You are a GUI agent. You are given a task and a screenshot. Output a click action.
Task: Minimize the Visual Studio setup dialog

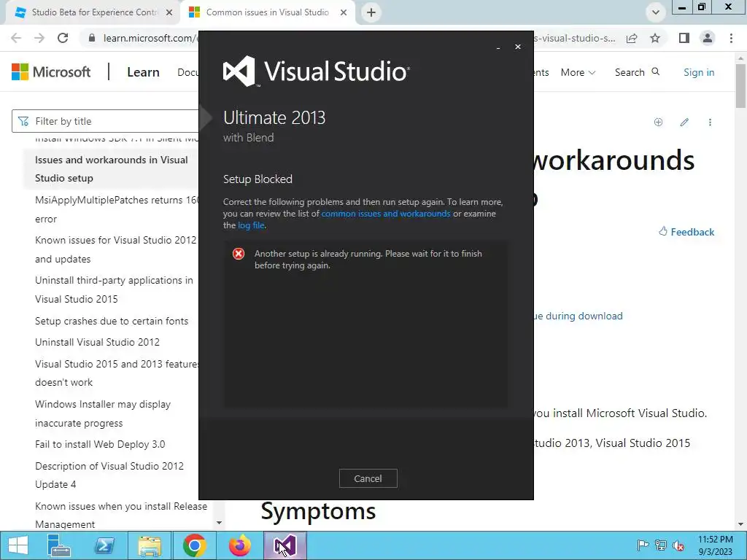pyautogui.click(x=498, y=47)
